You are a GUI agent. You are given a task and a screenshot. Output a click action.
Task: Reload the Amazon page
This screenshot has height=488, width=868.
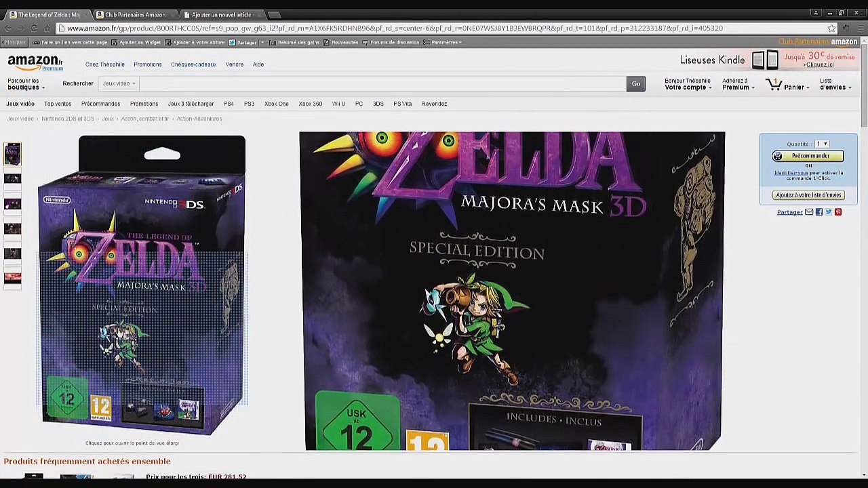point(34,28)
